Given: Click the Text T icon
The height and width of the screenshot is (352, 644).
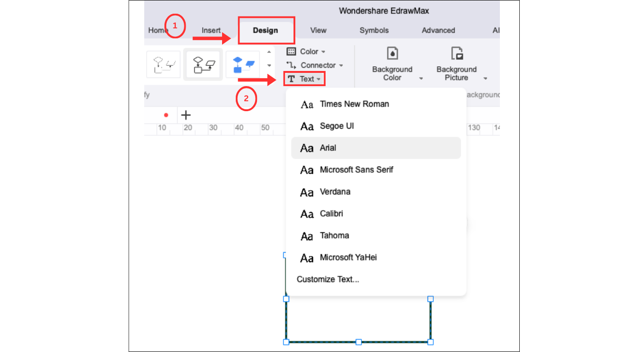Looking at the screenshot, I should tap(292, 79).
